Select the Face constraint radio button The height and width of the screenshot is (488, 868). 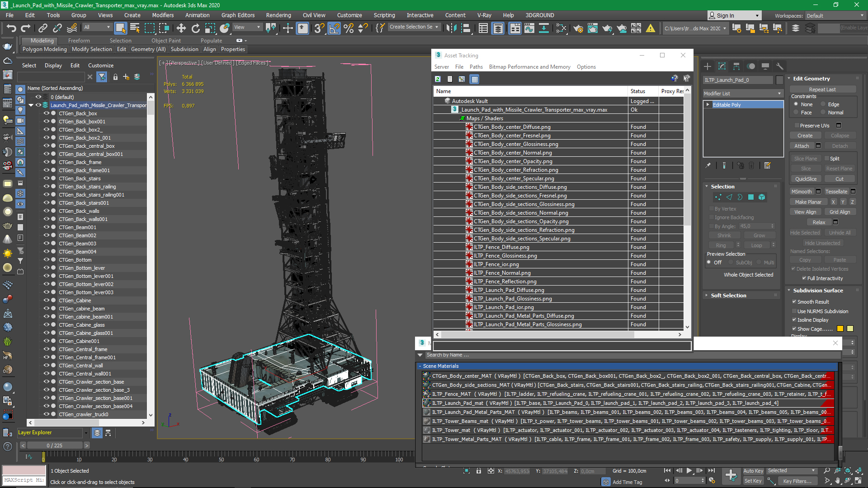tap(796, 113)
